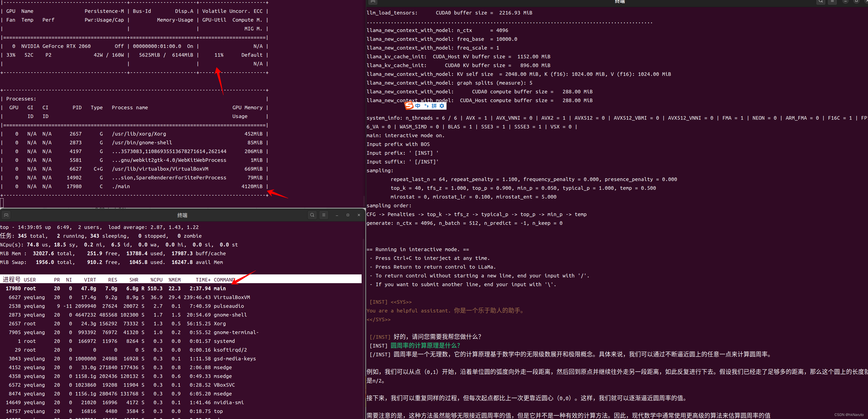Open Sogou input method settings gear

pos(442,106)
